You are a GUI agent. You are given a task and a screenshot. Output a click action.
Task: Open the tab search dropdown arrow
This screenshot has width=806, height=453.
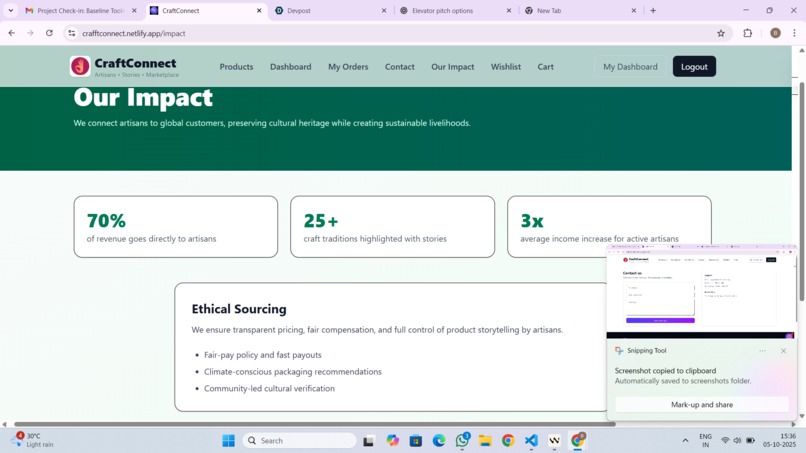10,10
